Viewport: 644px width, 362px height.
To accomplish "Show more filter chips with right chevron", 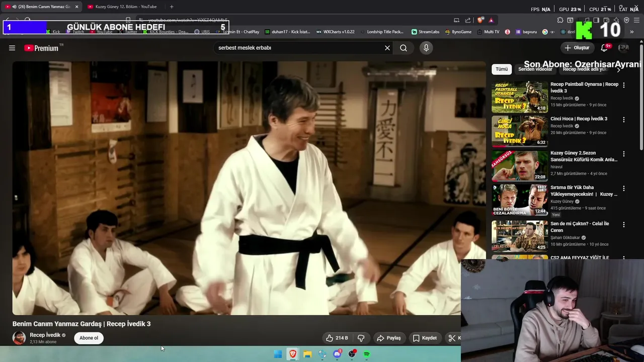I will (618, 69).
